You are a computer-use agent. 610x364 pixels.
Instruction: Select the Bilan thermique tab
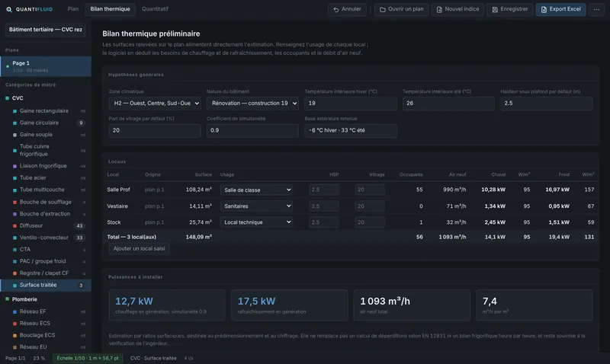(110, 9)
